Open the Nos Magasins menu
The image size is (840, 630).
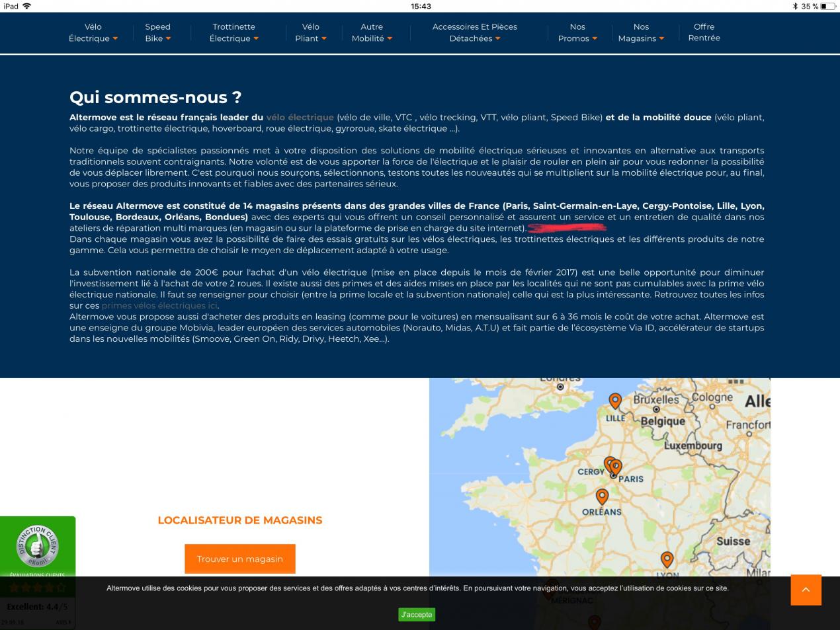pos(641,32)
